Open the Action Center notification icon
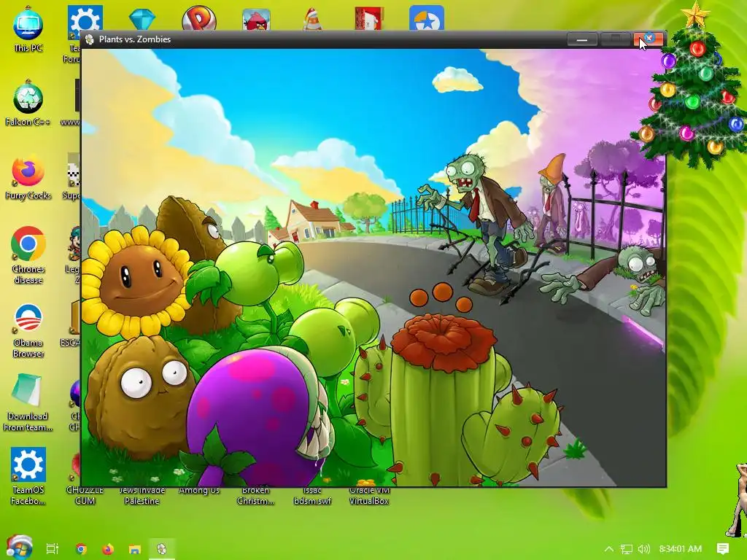This screenshot has width=747, height=560. pos(723,549)
